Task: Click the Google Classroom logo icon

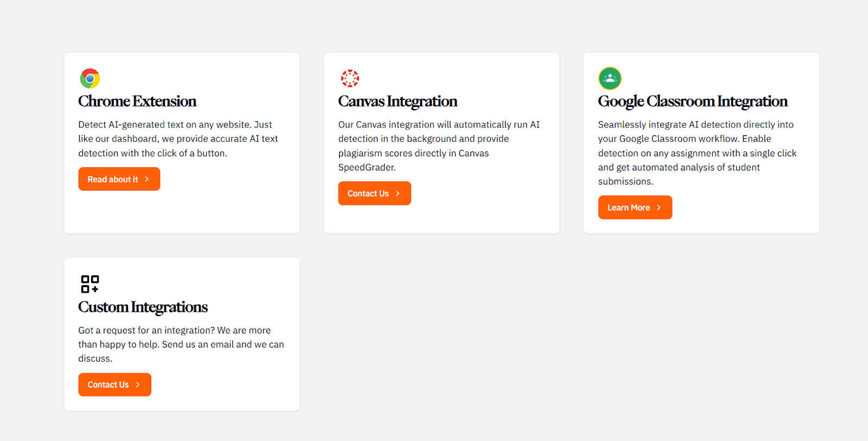Action: [610, 78]
